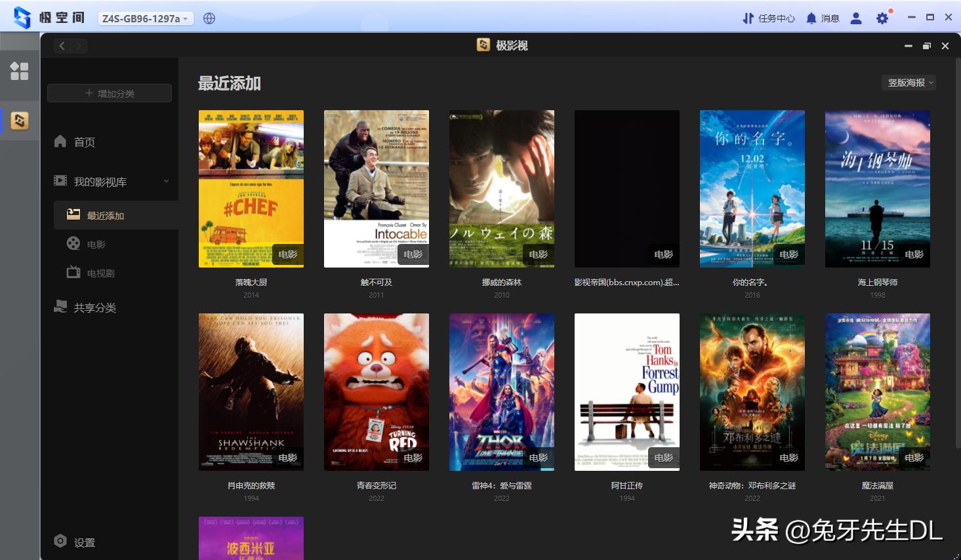
Task: Open the 消息 bell notifications
Action: [x=811, y=18]
